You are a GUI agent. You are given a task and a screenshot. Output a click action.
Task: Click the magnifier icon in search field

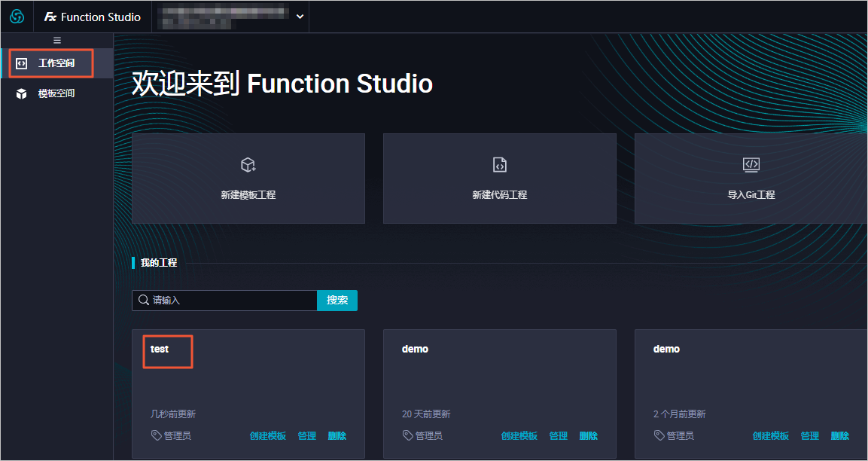click(143, 300)
